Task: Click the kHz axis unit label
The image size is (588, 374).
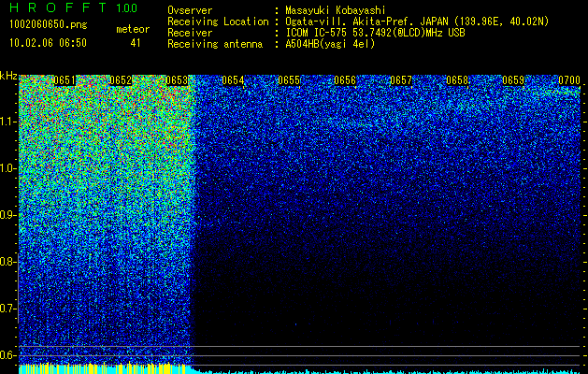Action: 8,76
